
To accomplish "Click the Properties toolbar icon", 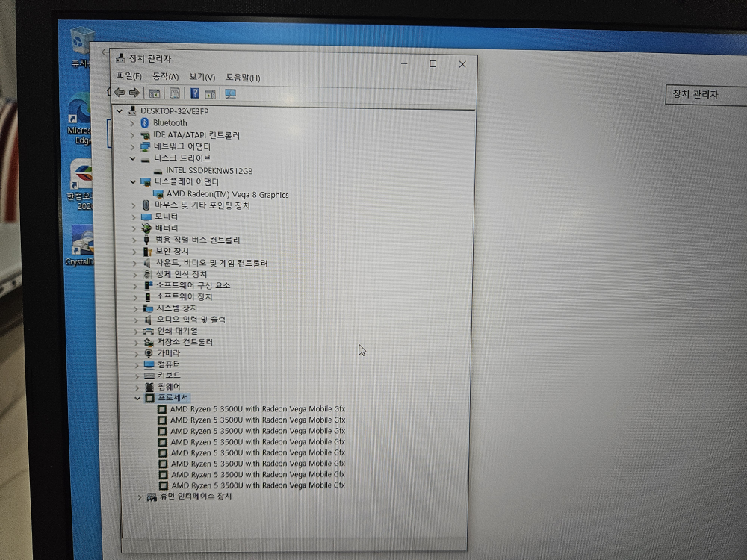I will pos(175,93).
